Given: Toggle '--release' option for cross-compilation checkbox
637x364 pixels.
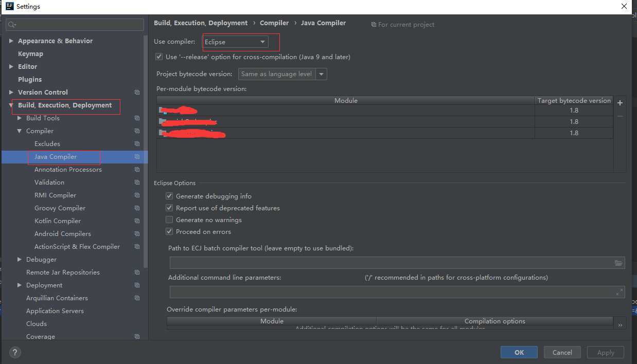Looking at the screenshot, I should [x=159, y=57].
